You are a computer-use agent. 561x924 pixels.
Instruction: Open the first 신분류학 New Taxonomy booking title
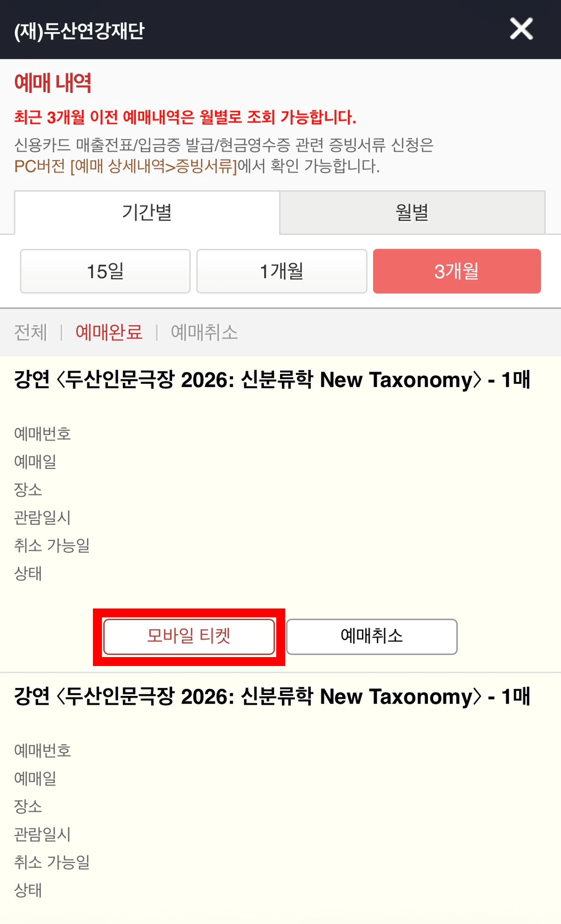click(x=272, y=379)
